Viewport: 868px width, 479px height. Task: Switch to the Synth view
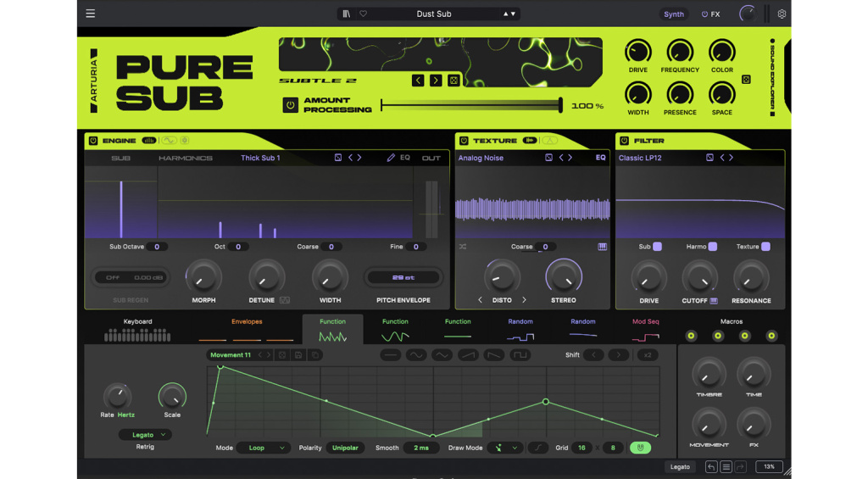pos(674,14)
